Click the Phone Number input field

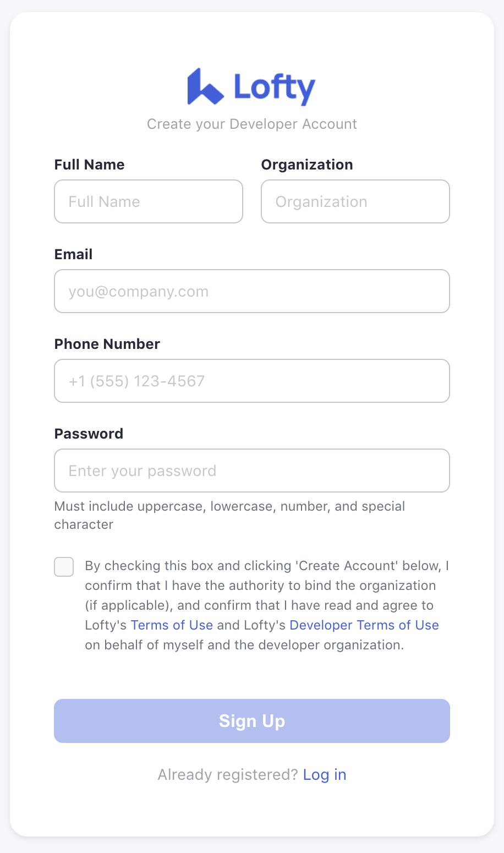pyautogui.click(x=252, y=381)
